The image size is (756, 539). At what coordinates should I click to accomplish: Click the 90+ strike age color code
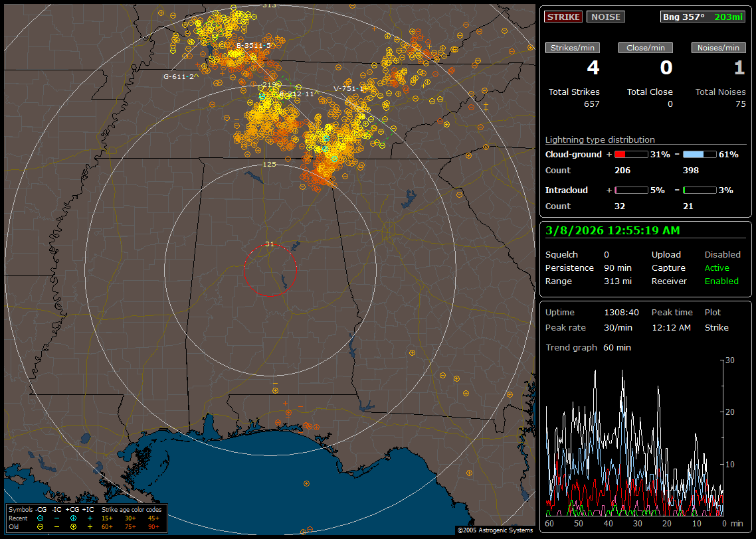pos(153,526)
